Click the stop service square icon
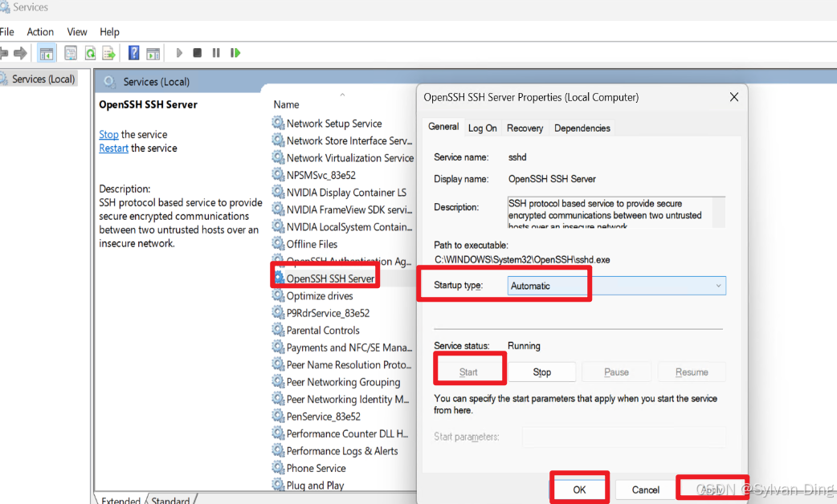The image size is (837, 504). (x=197, y=53)
